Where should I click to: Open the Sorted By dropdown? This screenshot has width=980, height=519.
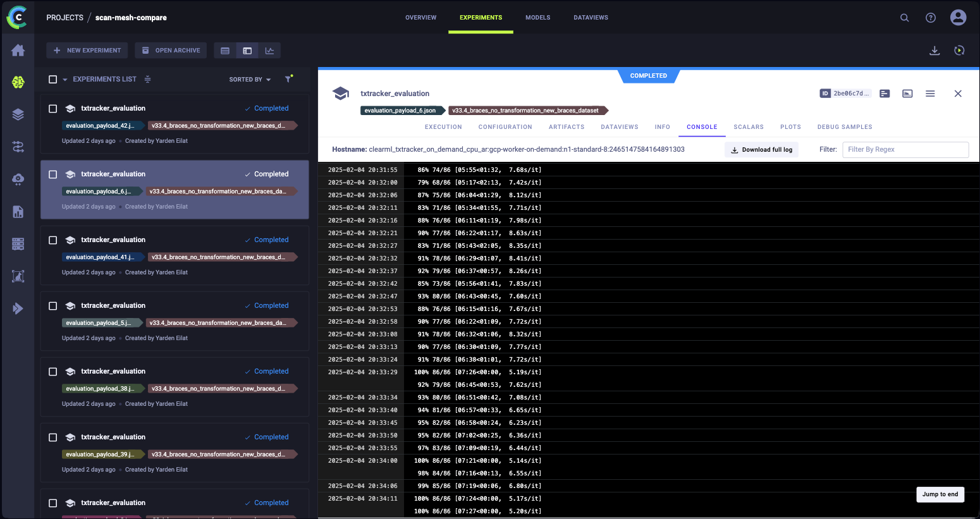[250, 80]
